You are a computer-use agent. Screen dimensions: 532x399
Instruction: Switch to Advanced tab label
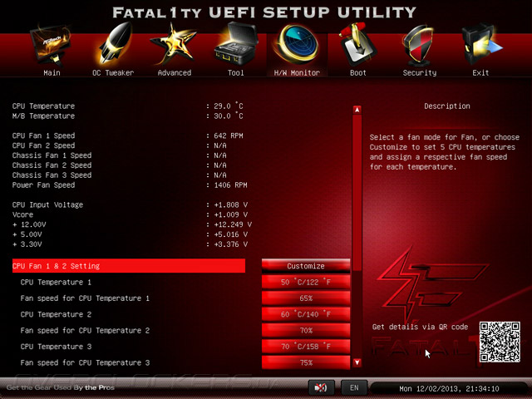[x=175, y=72]
